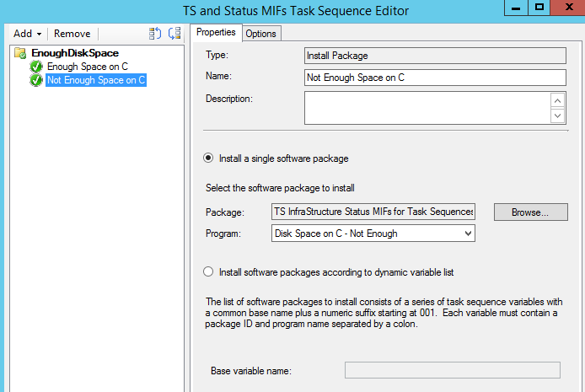The width and height of the screenshot is (585, 392).
Task: Click the move-up toolbar icon
Action: (155, 34)
